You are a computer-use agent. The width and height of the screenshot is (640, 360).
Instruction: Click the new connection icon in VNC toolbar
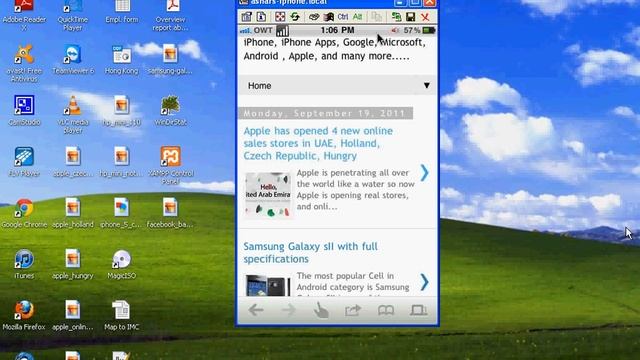(396, 17)
